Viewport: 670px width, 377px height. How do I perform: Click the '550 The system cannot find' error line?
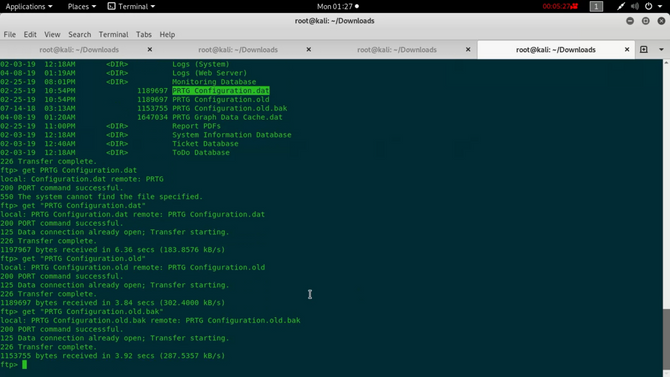[101, 197]
